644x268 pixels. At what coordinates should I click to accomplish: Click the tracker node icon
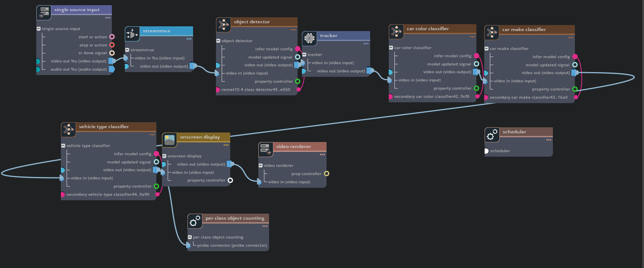pos(309,38)
